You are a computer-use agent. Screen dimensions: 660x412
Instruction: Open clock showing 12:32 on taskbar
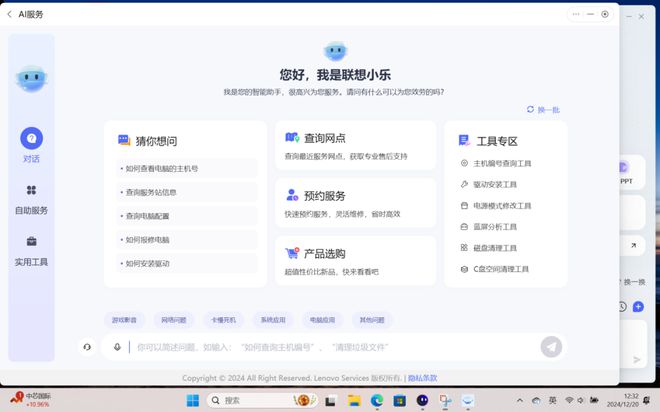[x=623, y=400]
